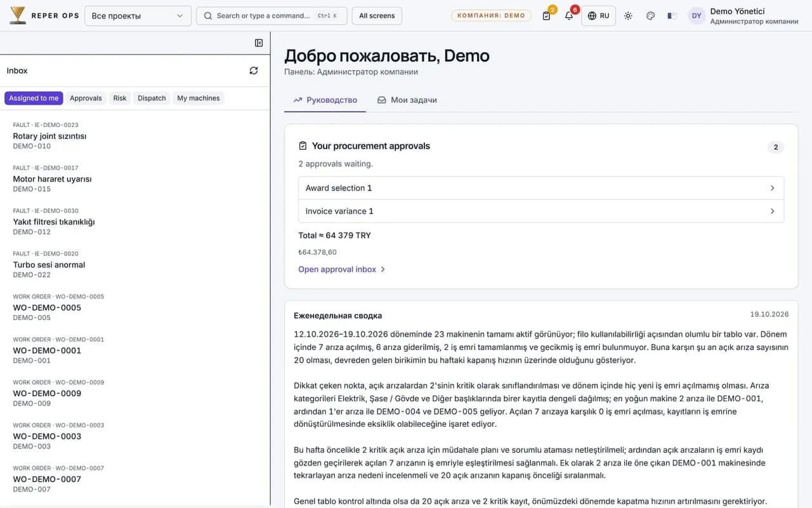Viewport: 812px width, 508px height.
Task: Select the My machines inbox filter
Action: click(x=199, y=98)
